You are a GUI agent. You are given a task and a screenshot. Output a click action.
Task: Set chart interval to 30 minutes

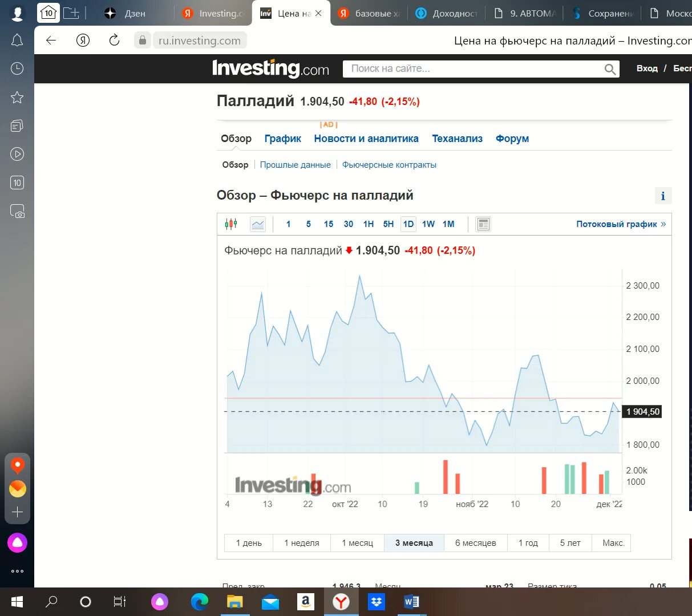[x=349, y=224]
